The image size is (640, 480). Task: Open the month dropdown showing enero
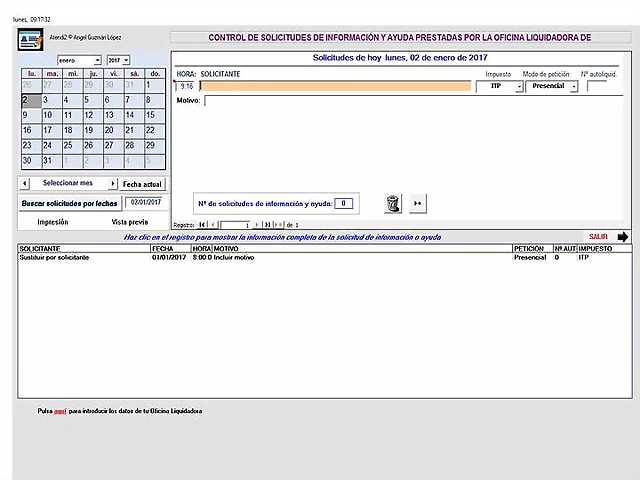pos(97,60)
